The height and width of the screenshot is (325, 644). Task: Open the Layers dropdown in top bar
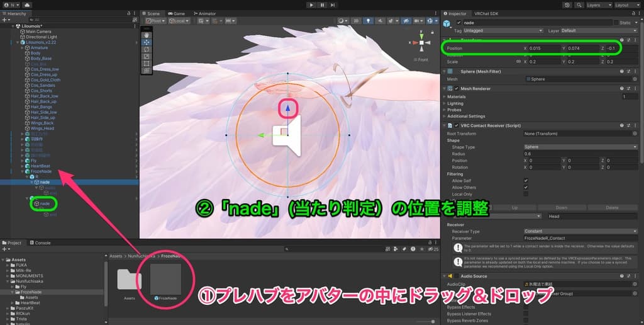coord(597,5)
